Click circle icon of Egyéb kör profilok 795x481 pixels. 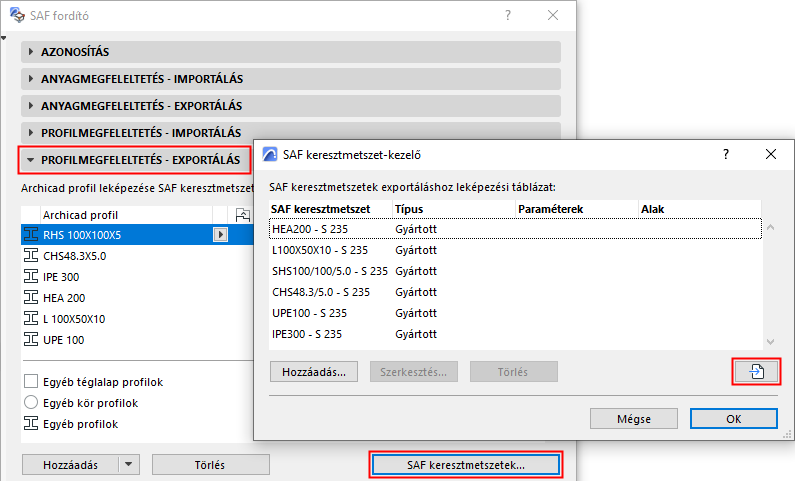(x=31, y=402)
